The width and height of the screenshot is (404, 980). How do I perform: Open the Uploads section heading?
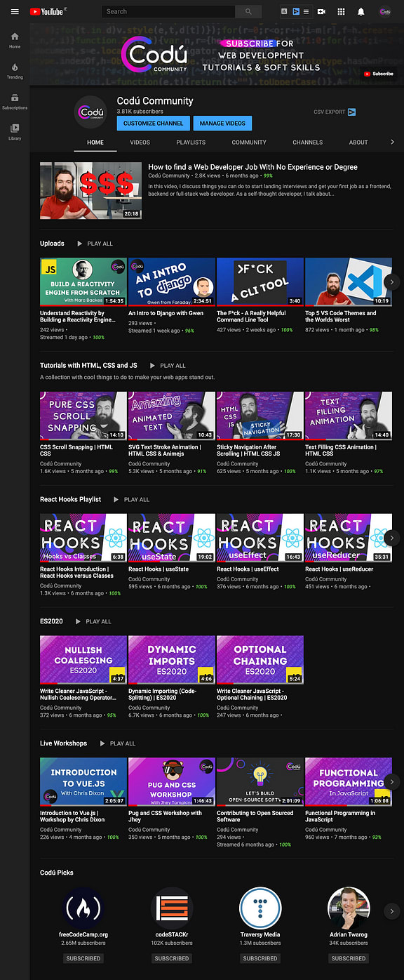[x=52, y=244]
